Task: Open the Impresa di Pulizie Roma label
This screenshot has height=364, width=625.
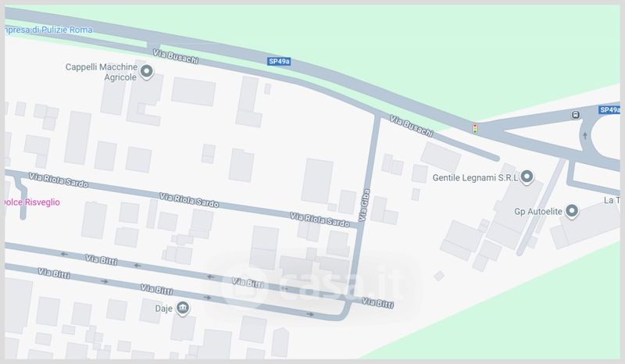Action: coord(48,30)
